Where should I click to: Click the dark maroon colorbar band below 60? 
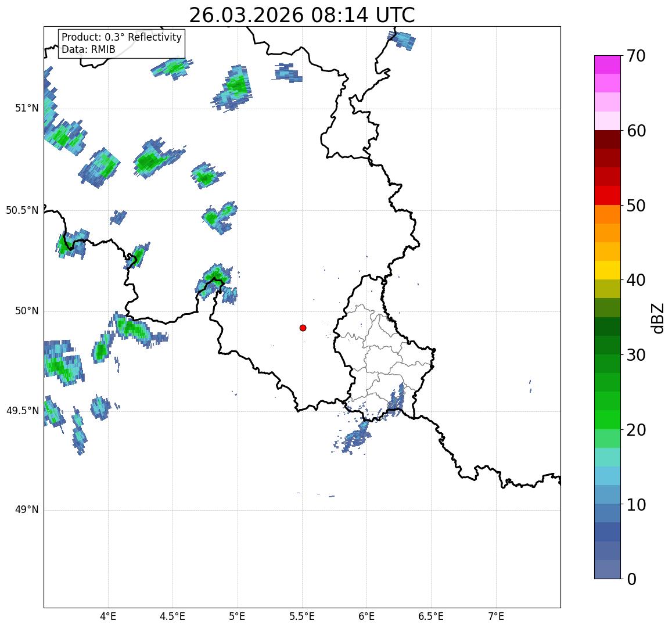608,139
